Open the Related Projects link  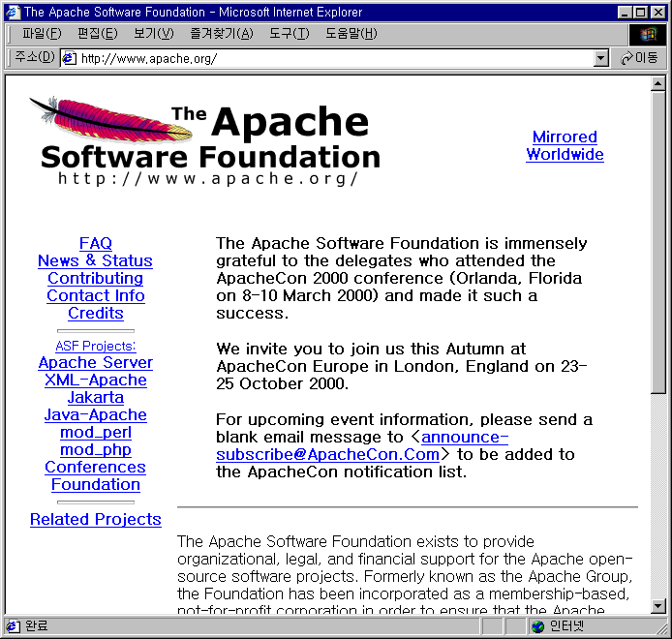click(96, 519)
